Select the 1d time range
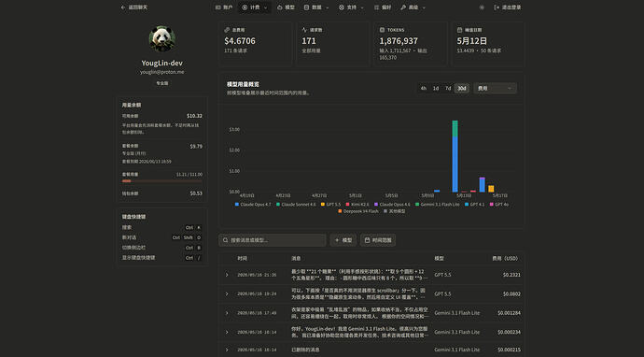This screenshot has height=357, width=644. [436, 88]
